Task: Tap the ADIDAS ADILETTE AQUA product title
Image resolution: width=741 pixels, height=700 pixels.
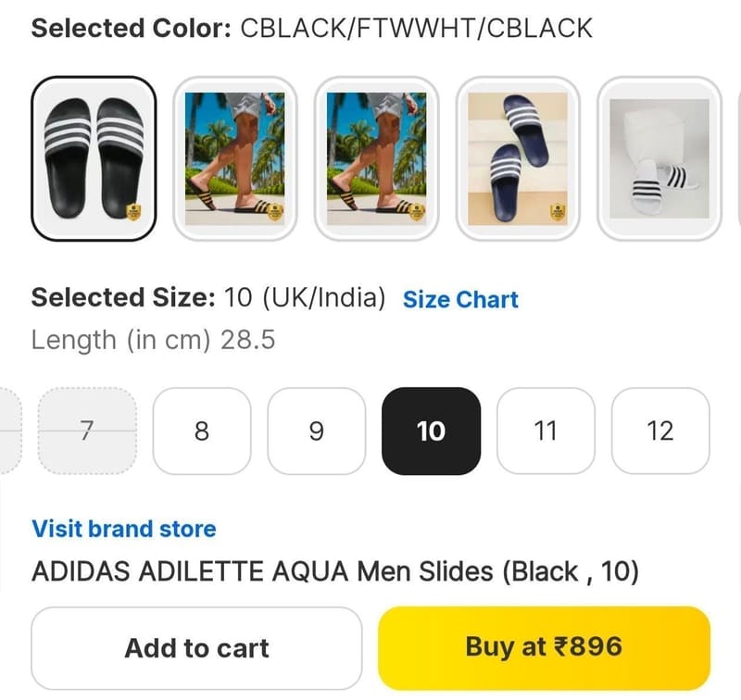Action: pyautogui.click(x=335, y=571)
